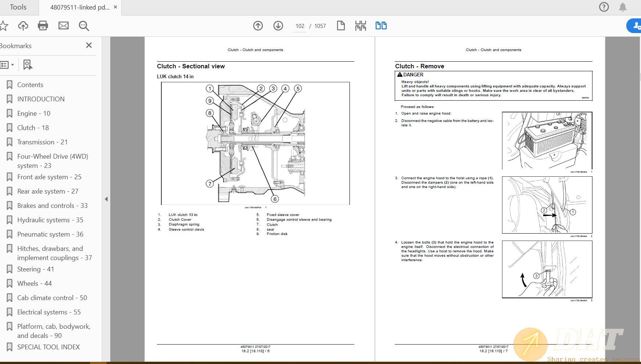This screenshot has height=364, width=641.
Task: Upload file with cloud icon
Action: pos(23,26)
